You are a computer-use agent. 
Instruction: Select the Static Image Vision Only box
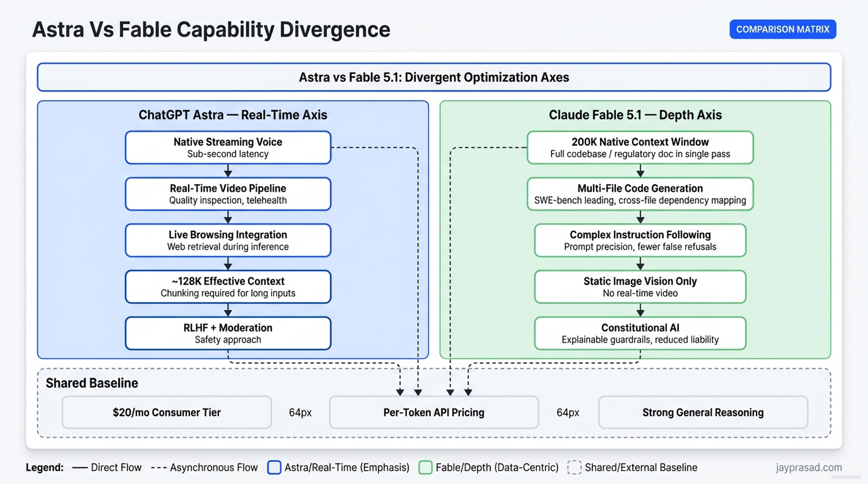click(x=640, y=287)
